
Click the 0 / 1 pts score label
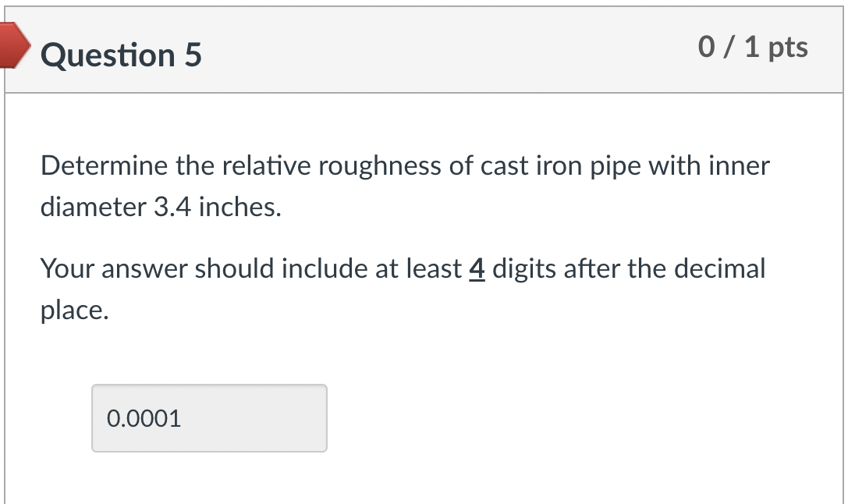(754, 47)
